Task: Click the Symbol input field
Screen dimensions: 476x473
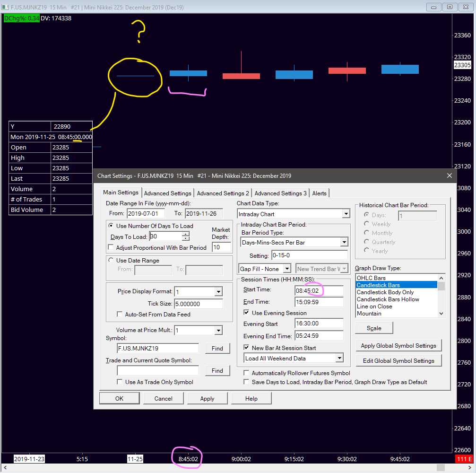Action: pyautogui.click(x=157, y=349)
